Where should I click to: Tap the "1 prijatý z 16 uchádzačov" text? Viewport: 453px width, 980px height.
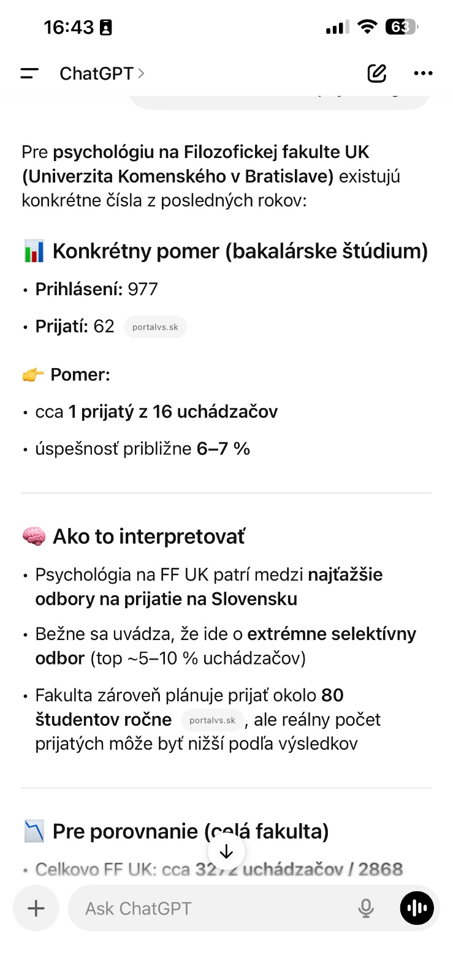pyautogui.click(x=173, y=412)
